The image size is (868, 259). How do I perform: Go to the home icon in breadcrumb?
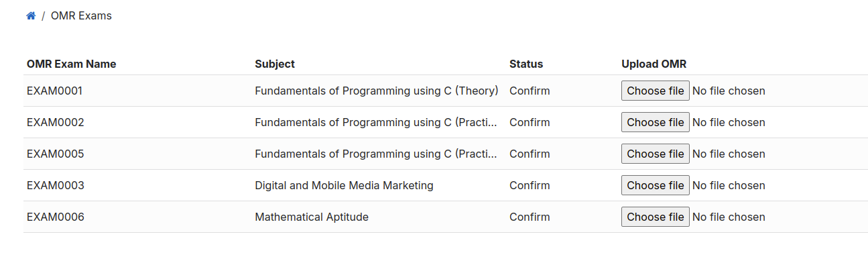(x=31, y=15)
